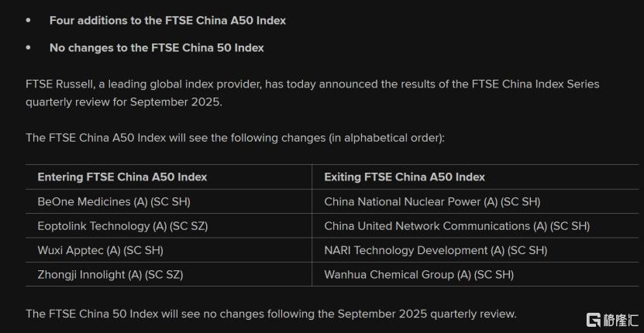Click the final sentence about FTSE China 50
644x333 pixels.
(x=271, y=314)
